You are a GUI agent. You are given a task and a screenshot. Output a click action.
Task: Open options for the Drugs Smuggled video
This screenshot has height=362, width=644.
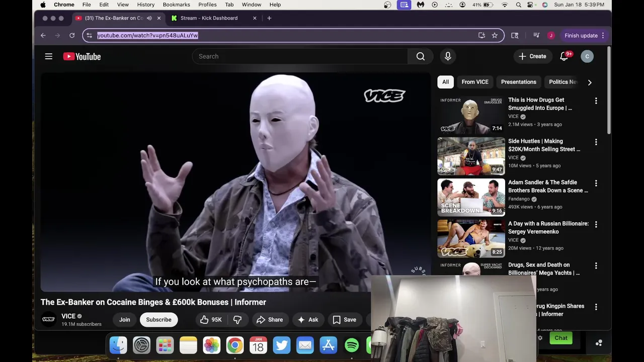tap(596, 101)
